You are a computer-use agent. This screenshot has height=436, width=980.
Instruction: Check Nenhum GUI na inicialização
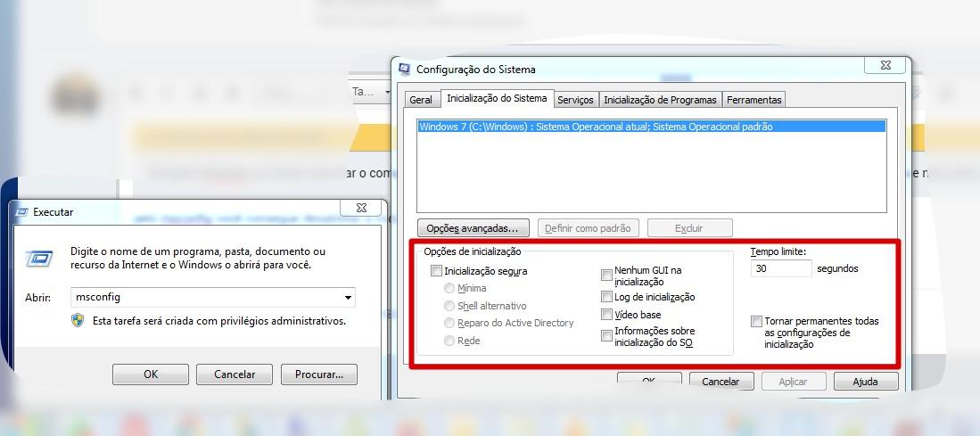click(x=606, y=275)
